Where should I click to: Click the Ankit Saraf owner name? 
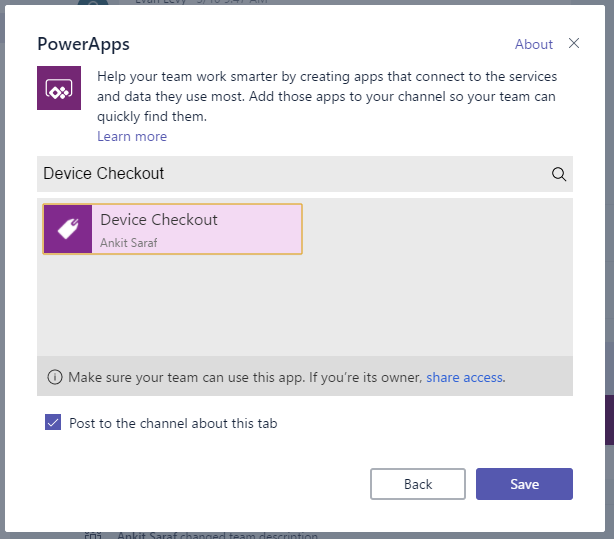(x=129, y=243)
